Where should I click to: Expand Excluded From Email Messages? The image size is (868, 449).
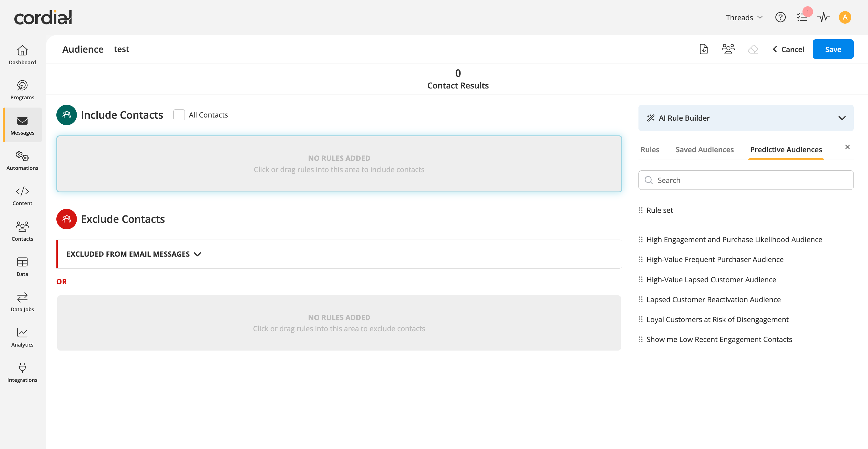pos(197,254)
